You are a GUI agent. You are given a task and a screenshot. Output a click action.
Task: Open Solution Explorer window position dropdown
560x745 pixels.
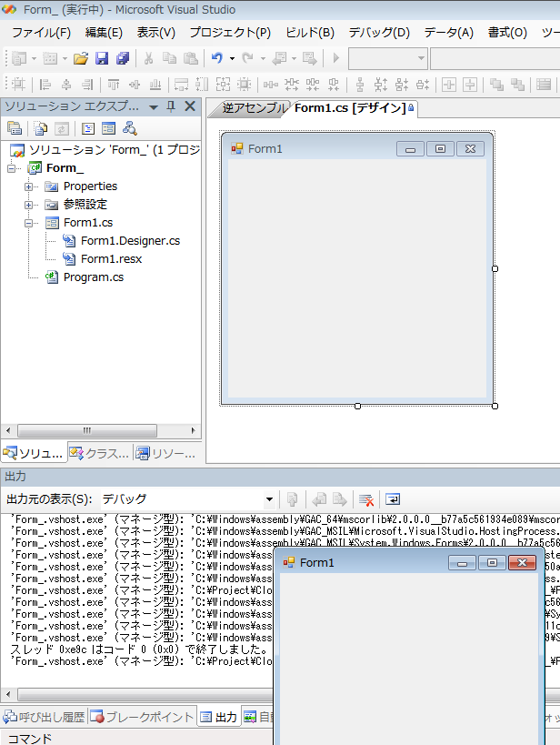click(x=154, y=107)
